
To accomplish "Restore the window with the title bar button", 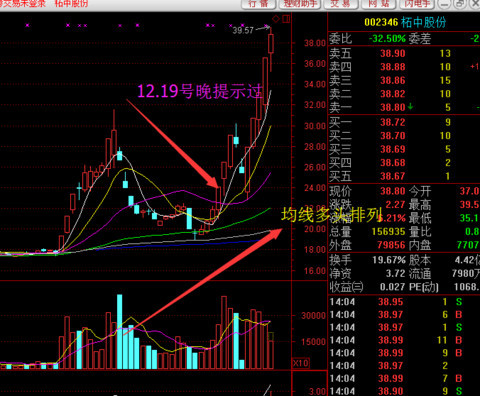I will tap(460, 4).
